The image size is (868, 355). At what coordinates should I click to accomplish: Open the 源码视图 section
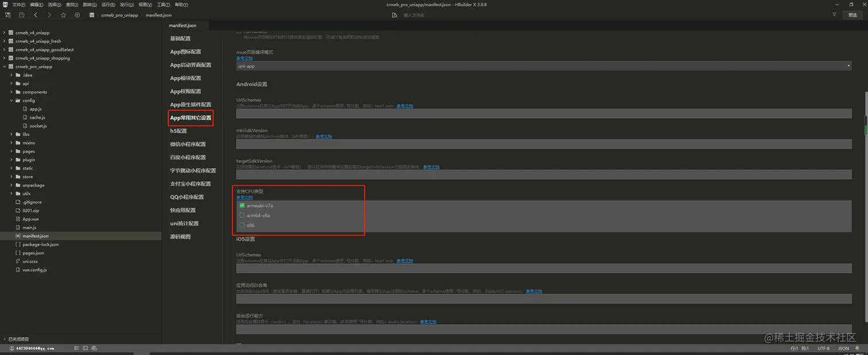(180, 236)
